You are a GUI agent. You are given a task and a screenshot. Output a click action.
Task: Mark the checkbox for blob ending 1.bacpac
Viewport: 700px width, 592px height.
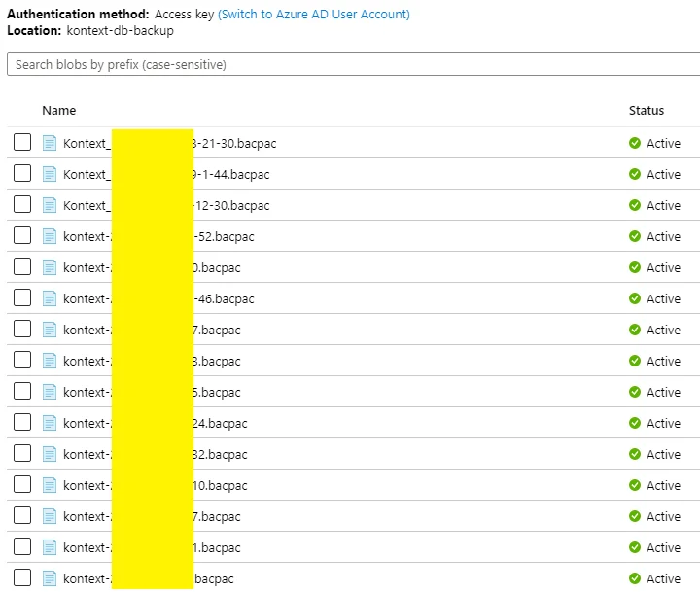click(22, 547)
